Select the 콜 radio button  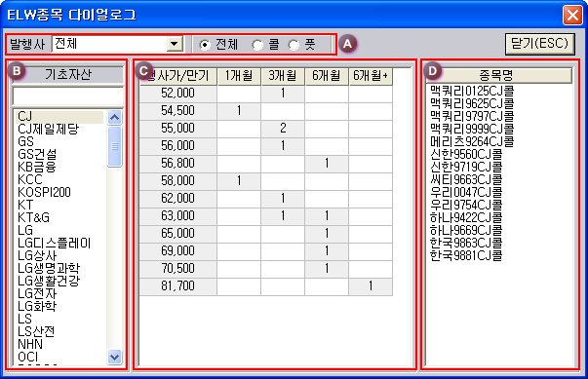pyautogui.click(x=257, y=45)
